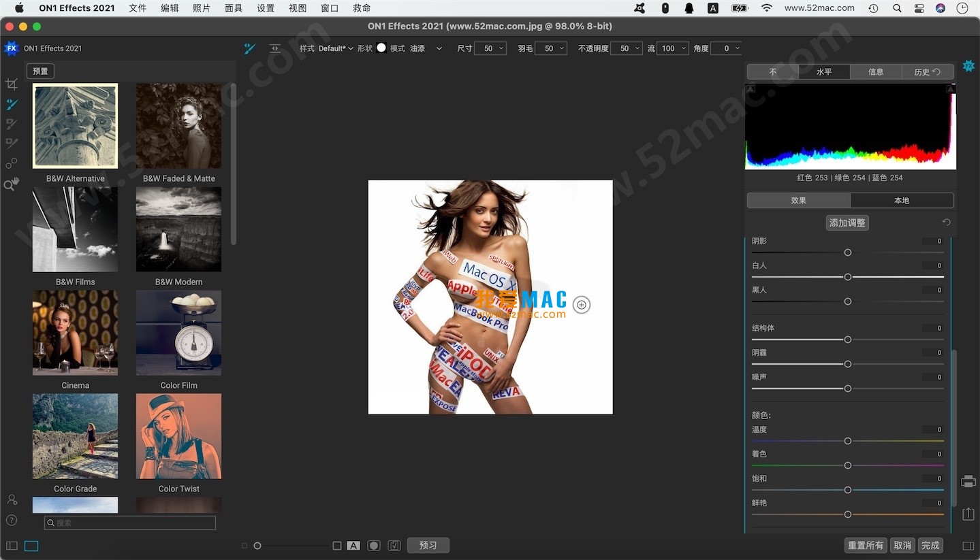Click the 'A' soft proofing icon
This screenshot has width=980, height=560.
point(353,546)
